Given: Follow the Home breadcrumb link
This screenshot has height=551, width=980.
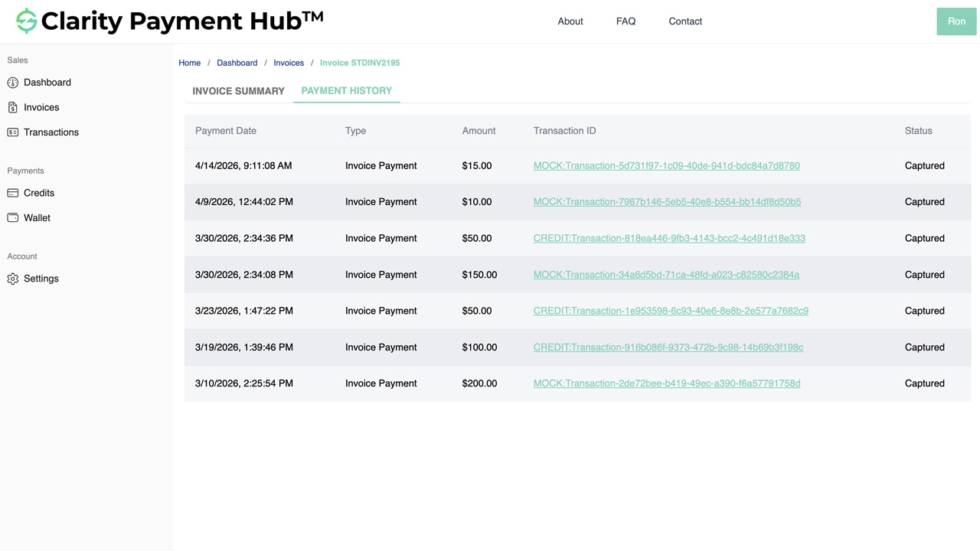Looking at the screenshot, I should coord(189,62).
